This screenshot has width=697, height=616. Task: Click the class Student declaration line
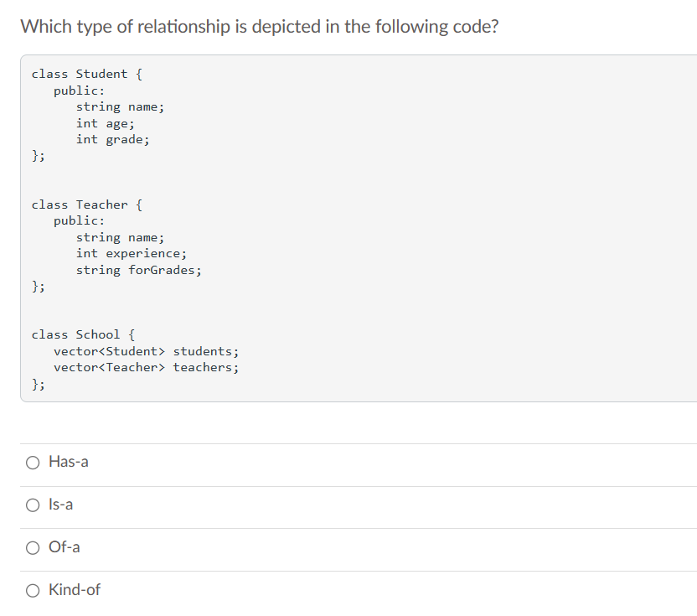[86, 74]
